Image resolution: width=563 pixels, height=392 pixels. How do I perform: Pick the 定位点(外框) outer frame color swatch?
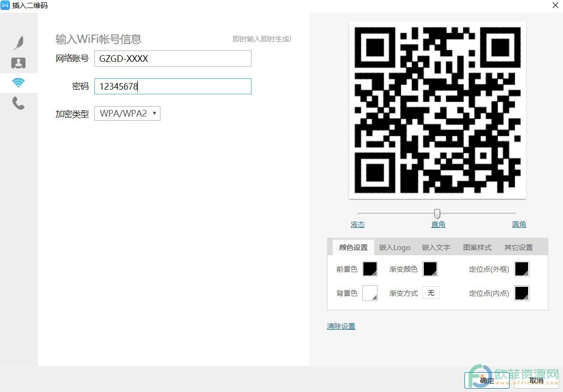point(522,269)
